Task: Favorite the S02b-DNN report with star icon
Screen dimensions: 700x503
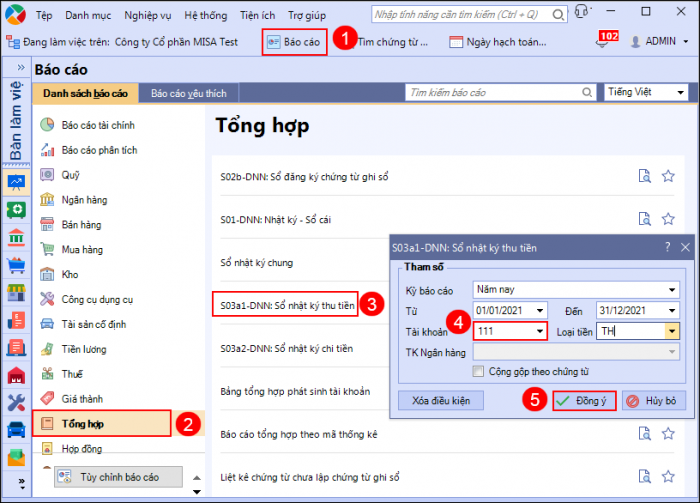Action: (668, 176)
